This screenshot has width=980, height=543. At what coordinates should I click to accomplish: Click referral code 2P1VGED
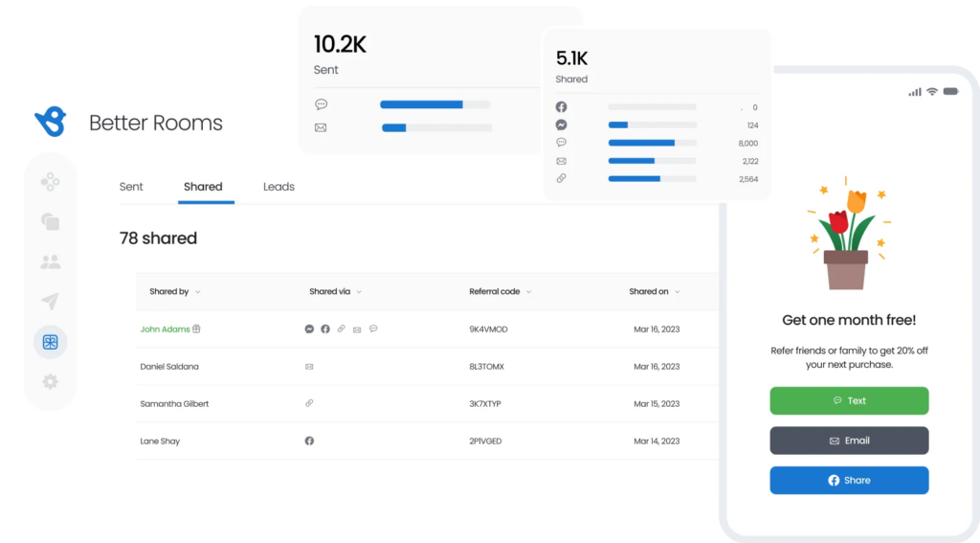tap(485, 441)
